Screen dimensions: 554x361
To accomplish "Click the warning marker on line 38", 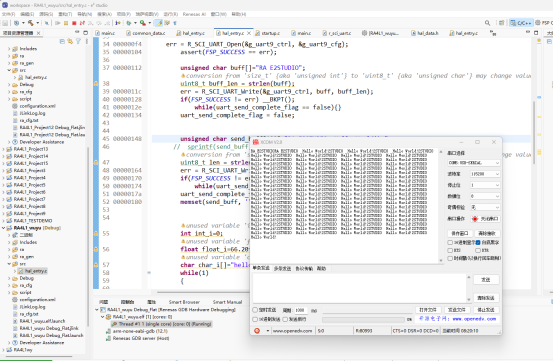I will (x=96, y=84).
